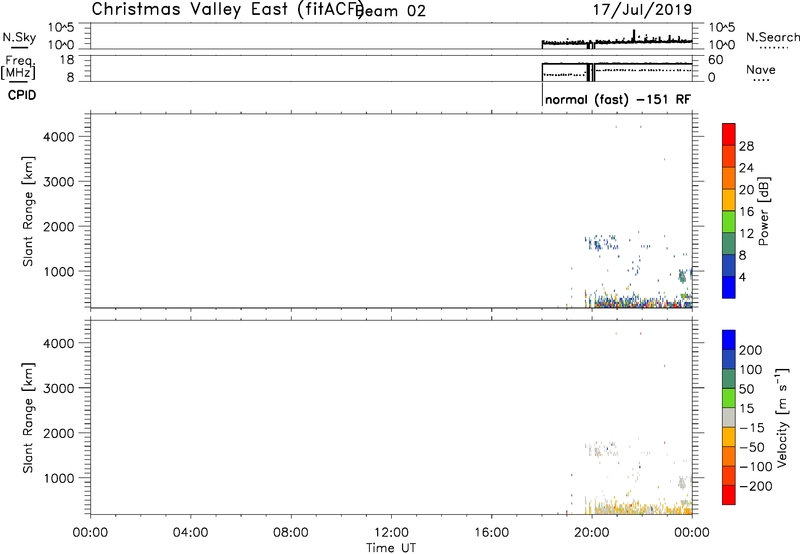Pick the yellow 16-20 dB power colorbar segment
This screenshot has height=554, width=800.
click(729, 199)
